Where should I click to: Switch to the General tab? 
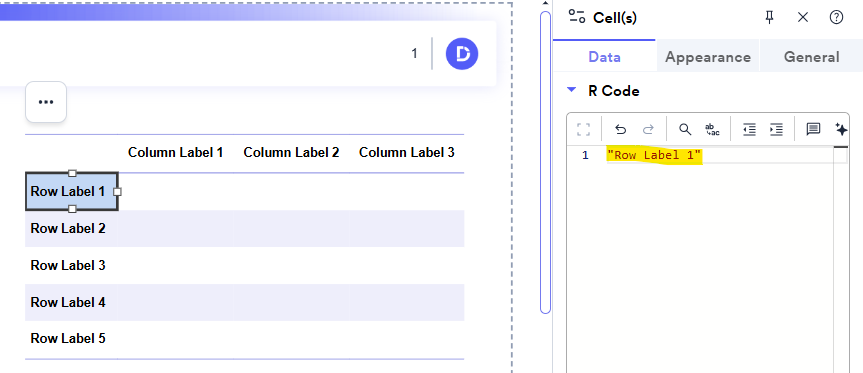pos(811,57)
